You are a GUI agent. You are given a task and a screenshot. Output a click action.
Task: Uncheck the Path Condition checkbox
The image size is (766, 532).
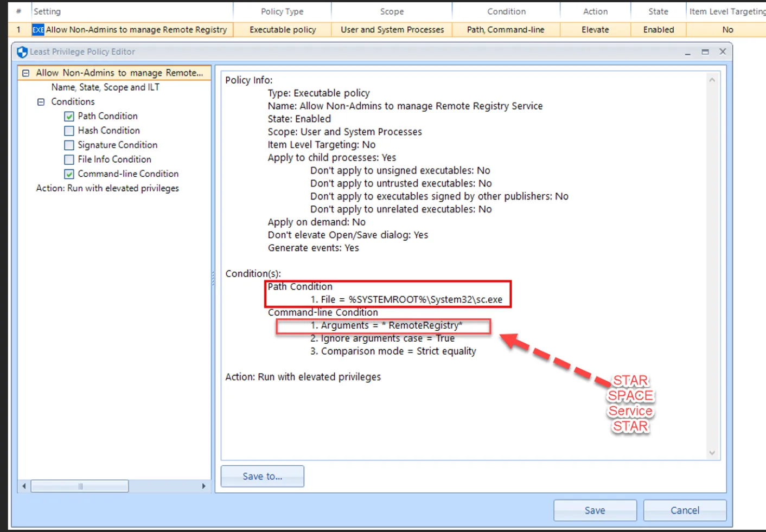[x=69, y=117]
